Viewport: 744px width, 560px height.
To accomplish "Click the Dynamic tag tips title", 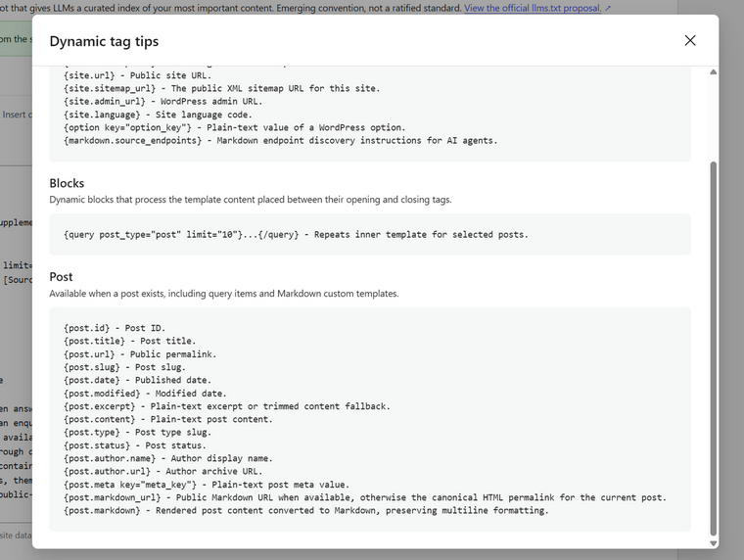I will click(x=104, y=41).
